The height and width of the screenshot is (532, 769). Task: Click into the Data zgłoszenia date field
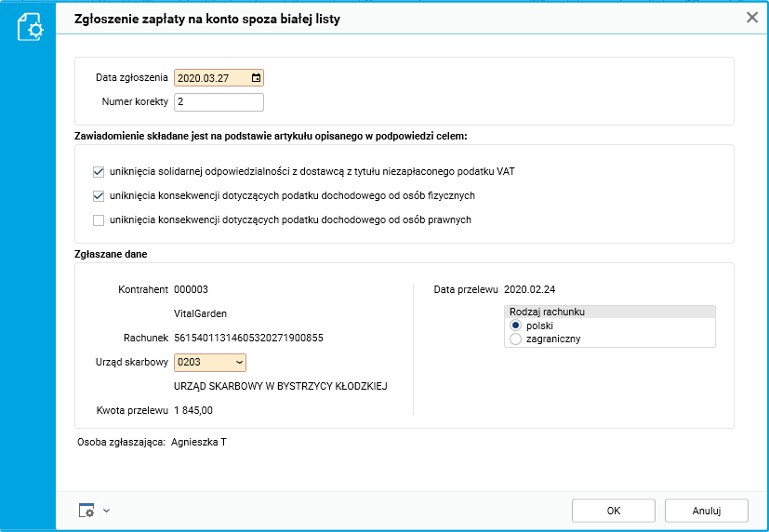tap(210, 78)
